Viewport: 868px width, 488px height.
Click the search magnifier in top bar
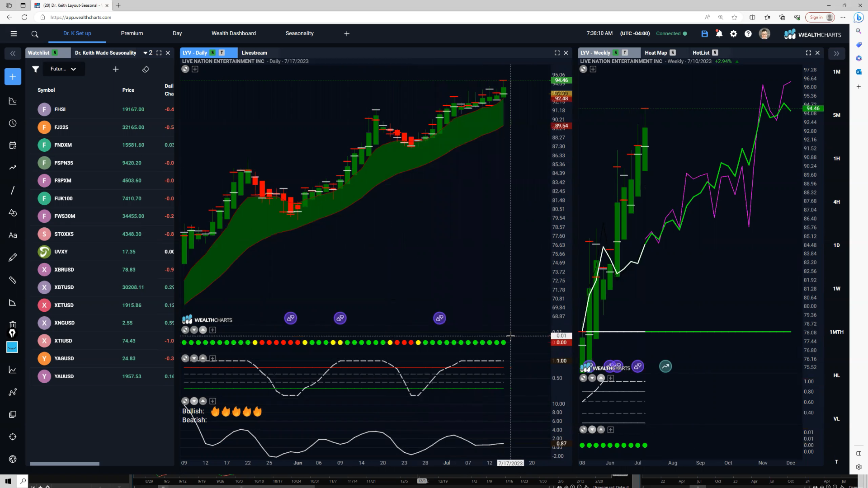click(35, 34)
